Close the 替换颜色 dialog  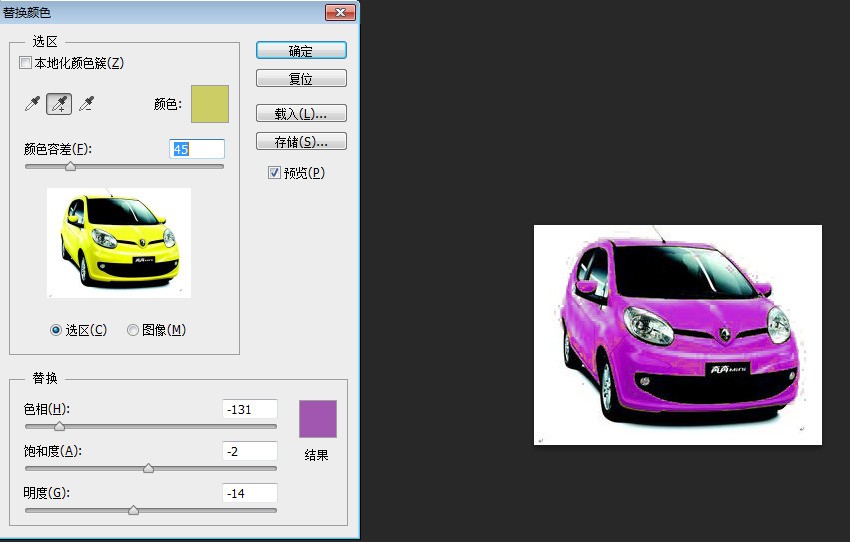pos(340,12)
